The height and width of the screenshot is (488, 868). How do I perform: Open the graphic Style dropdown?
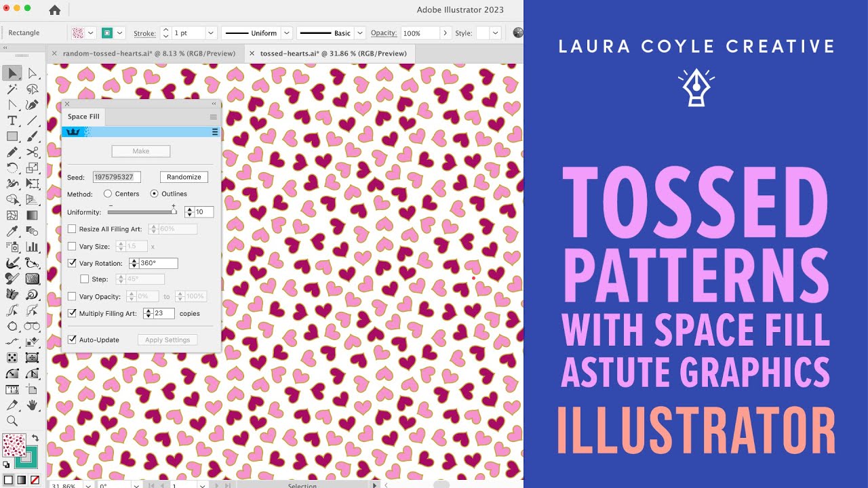click(x=496, y=33)
